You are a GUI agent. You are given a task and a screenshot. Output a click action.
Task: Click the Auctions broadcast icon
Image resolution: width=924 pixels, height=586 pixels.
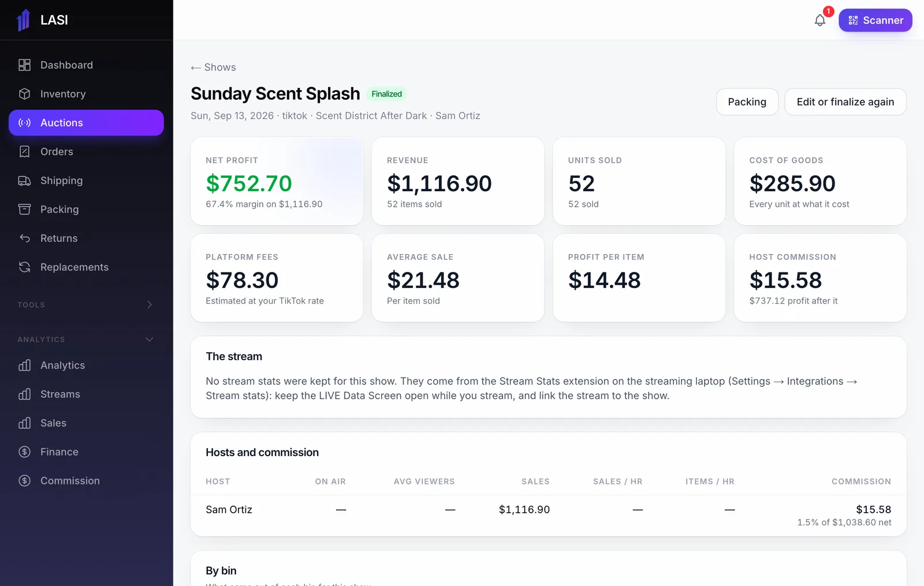24,123
